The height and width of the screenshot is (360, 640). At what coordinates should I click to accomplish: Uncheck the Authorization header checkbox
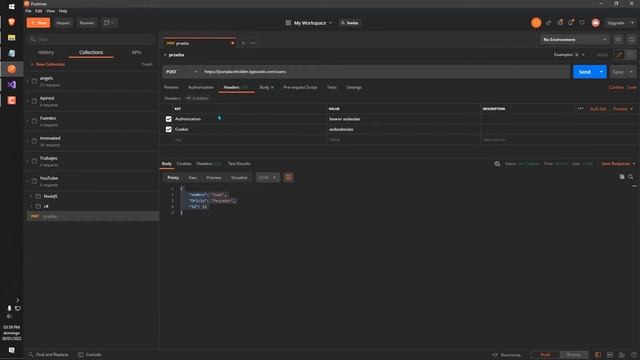(169, 119)
